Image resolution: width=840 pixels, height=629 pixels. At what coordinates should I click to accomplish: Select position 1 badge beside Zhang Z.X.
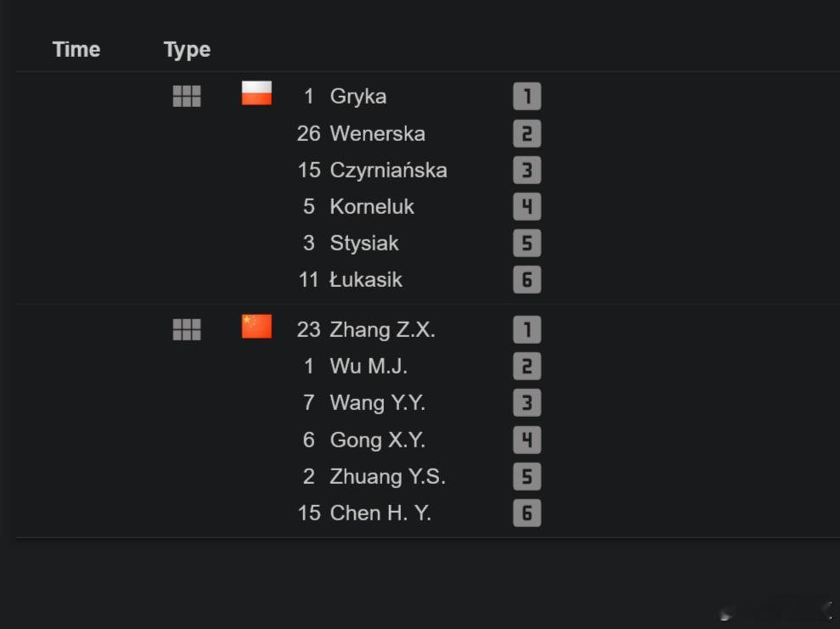[x=527, y=329]
